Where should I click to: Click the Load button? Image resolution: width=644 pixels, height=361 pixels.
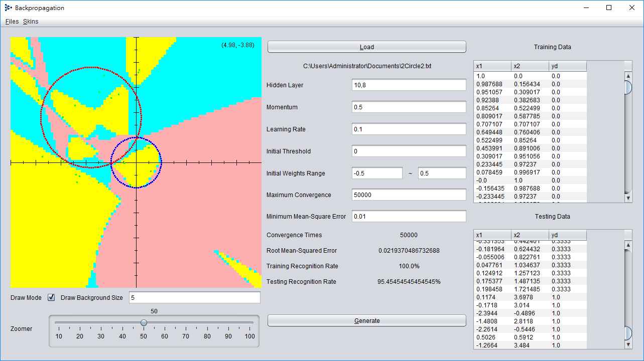coord(367,47)
